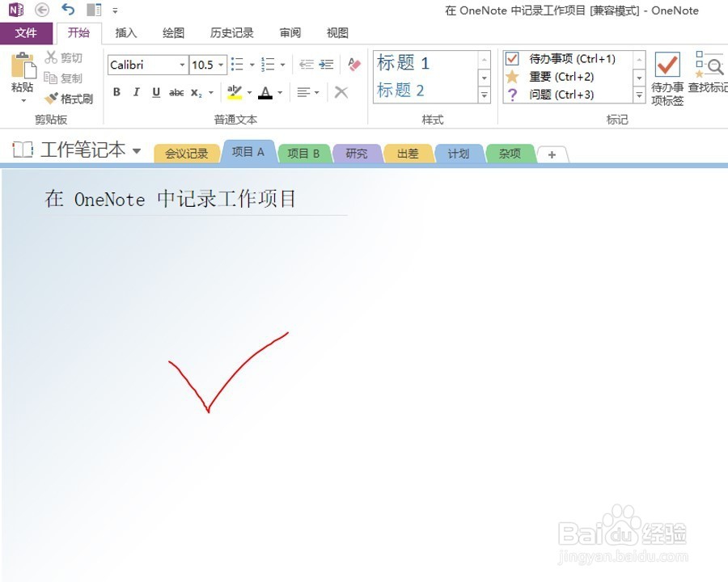Select the 项目 A section tab
The width and height of the screenshot is (728, 582).
pos(248,152)
